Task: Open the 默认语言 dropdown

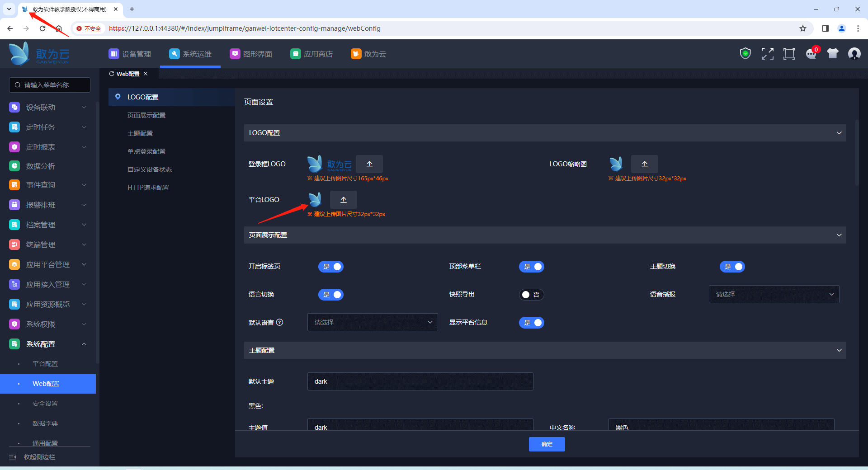Action: 373,322
